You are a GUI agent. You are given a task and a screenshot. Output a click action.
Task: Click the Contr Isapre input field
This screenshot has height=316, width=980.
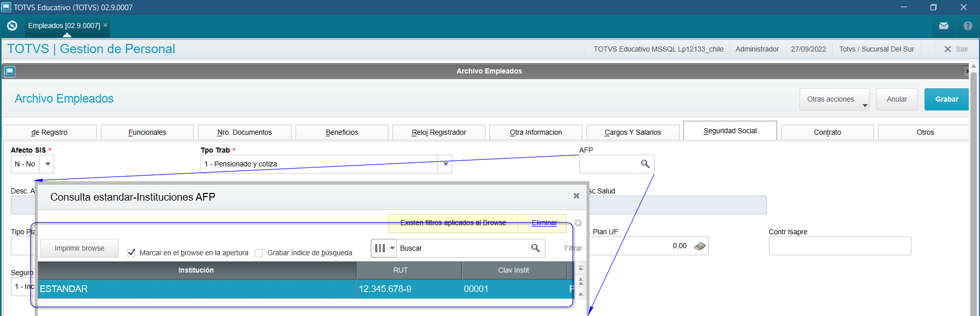pos(840,246)
